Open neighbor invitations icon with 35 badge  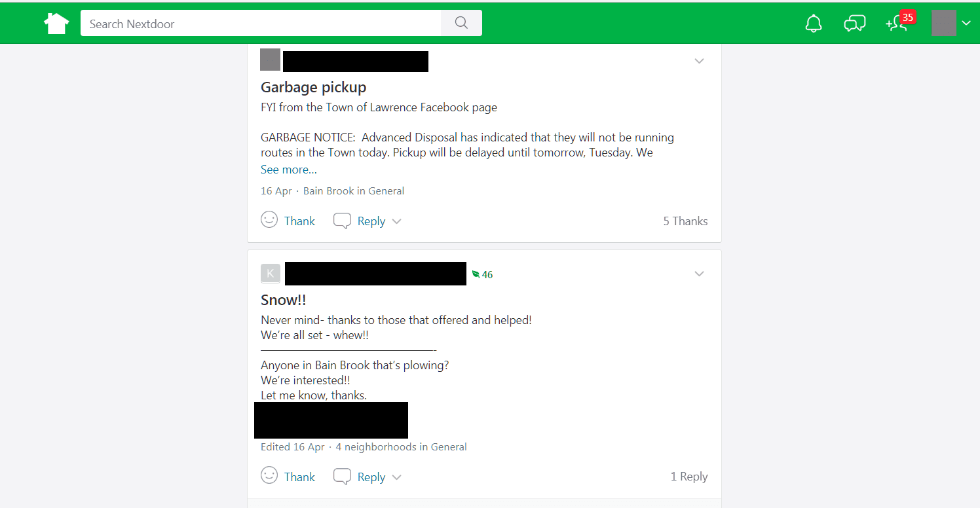click(897, 24)
